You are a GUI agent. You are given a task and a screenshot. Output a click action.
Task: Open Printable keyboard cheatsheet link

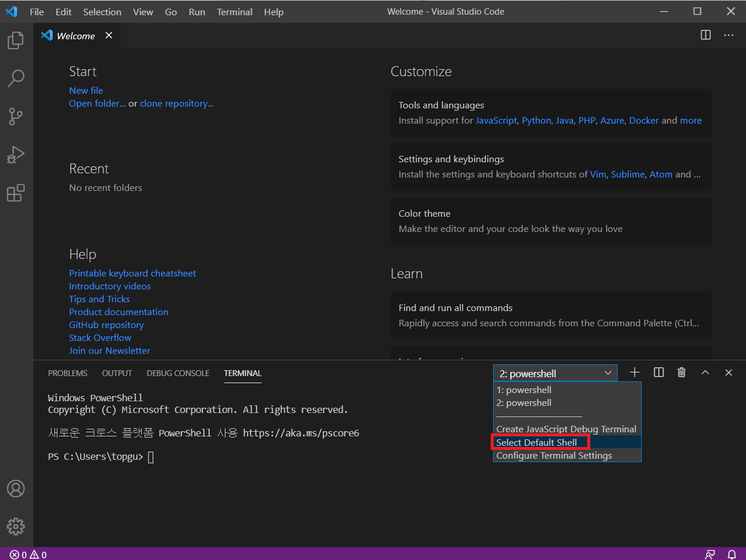[132, 273]
